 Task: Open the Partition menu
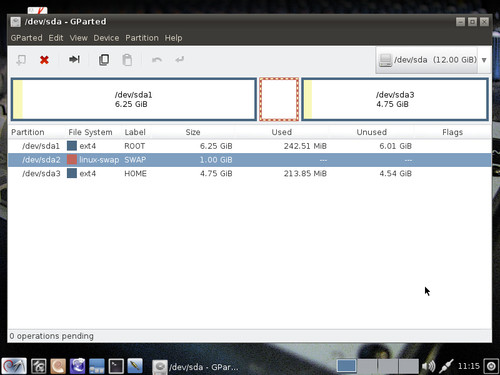click(x=142, y=38)
